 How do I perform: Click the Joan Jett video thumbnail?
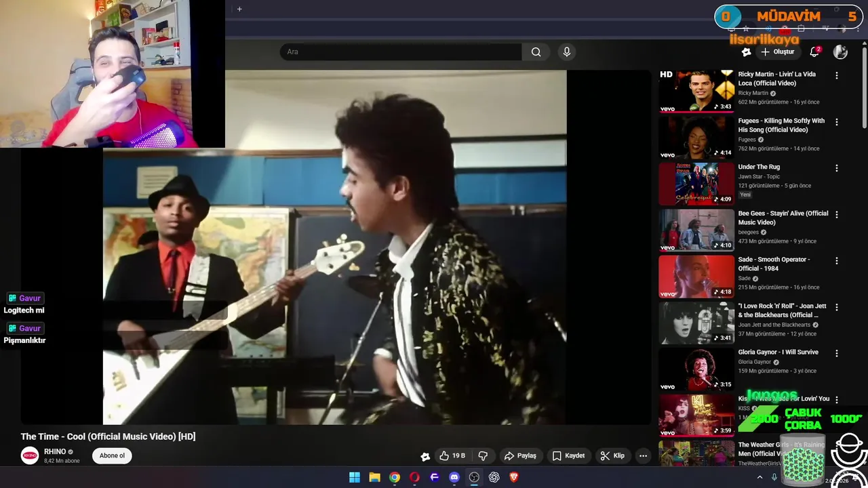click(x=696, y=323)
